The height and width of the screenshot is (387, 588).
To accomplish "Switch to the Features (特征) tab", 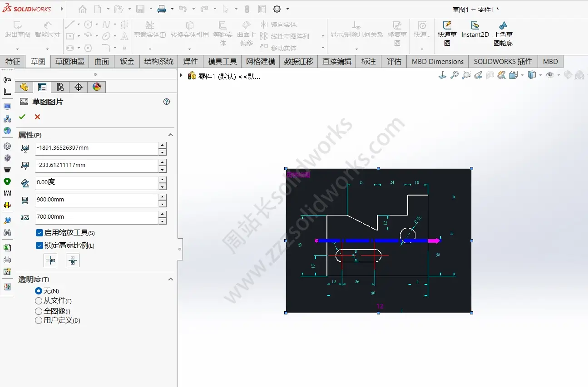I will point(13,61).
